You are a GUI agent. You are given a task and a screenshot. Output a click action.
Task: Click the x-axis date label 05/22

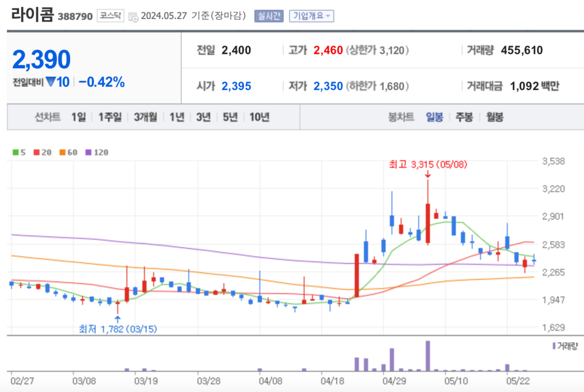(x=518, y=381)
